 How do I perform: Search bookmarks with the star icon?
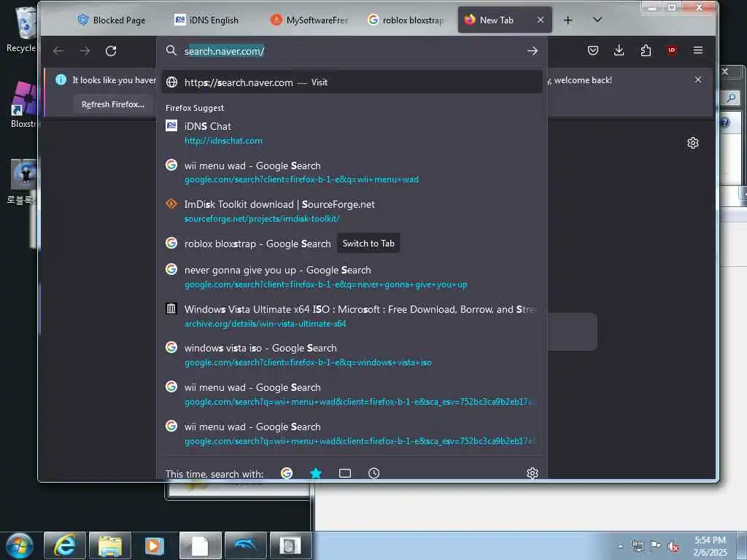click(x=316, y=472)
